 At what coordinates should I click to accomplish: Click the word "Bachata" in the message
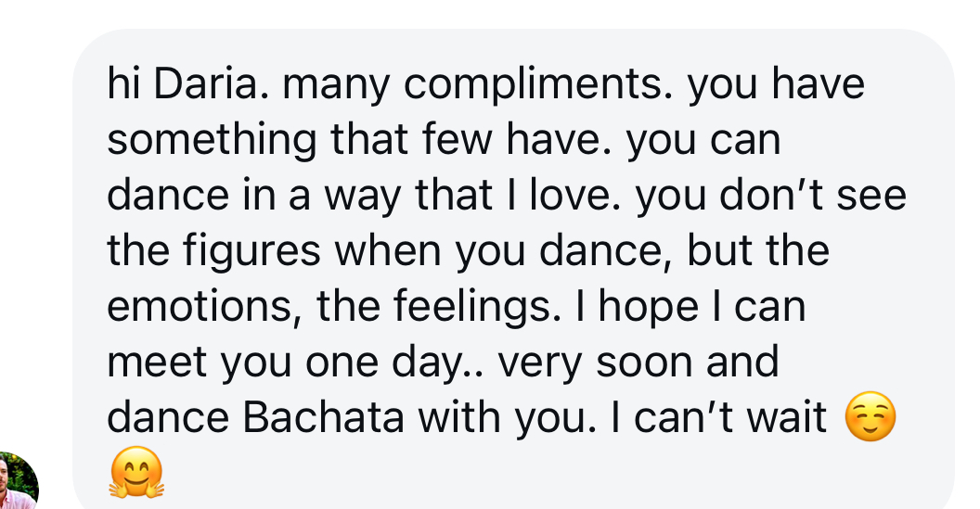click(323, 418)
